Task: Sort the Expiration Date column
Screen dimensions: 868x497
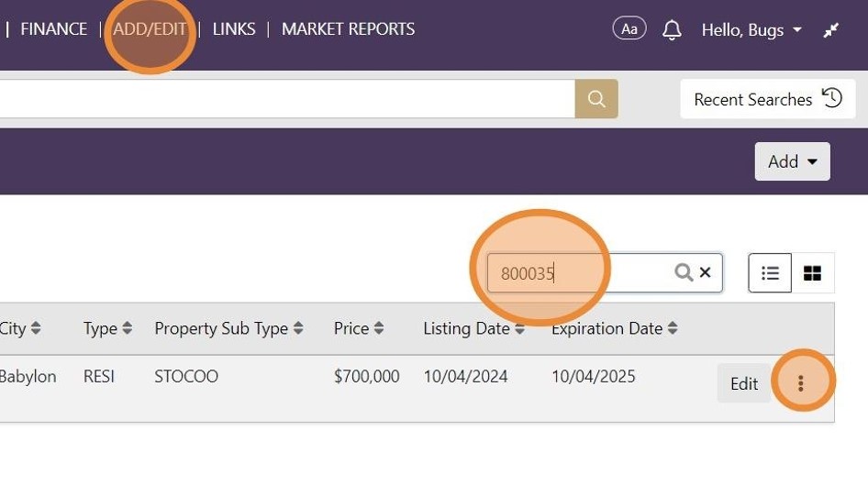Action: pyautogui.click(x=673, y=328)
